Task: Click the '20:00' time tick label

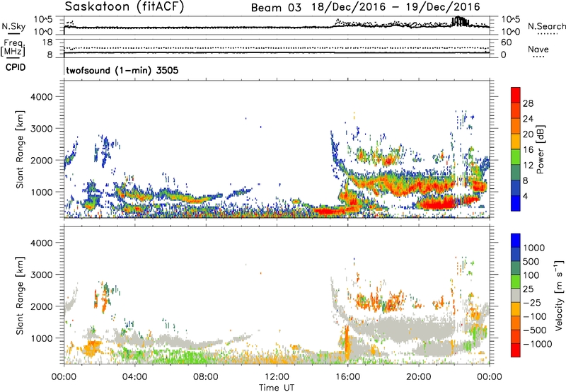Action: click(418, 377)
